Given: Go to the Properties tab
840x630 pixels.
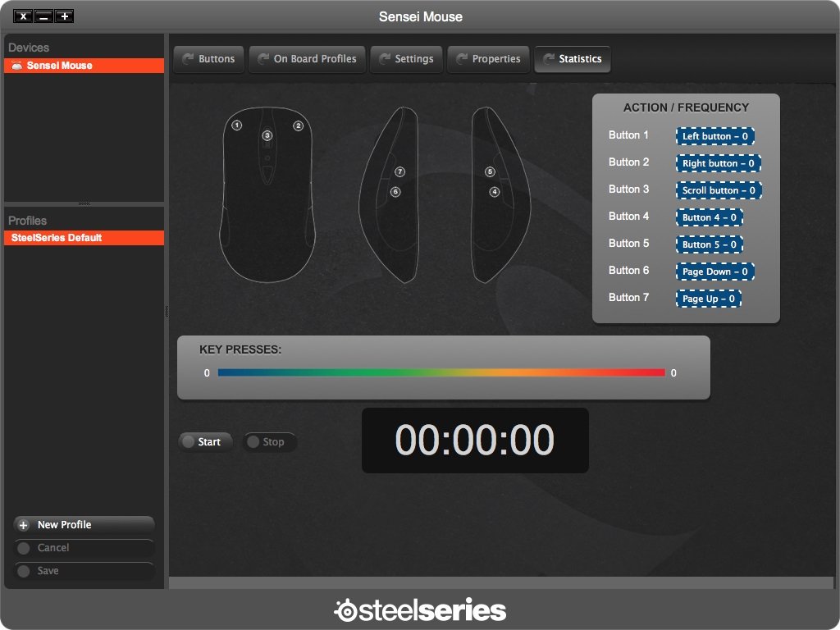Looking at the screenshot, I should click(x=488, y=59).
